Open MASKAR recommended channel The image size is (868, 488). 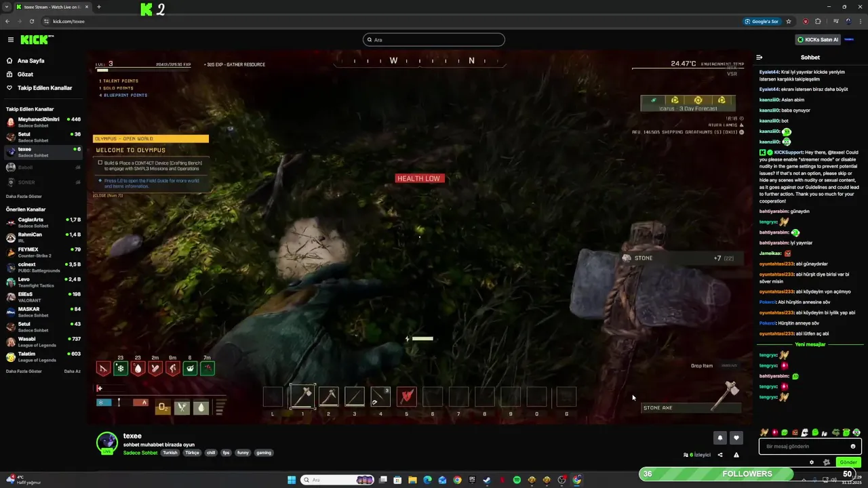pyautogui.click(x=43, y=312)
